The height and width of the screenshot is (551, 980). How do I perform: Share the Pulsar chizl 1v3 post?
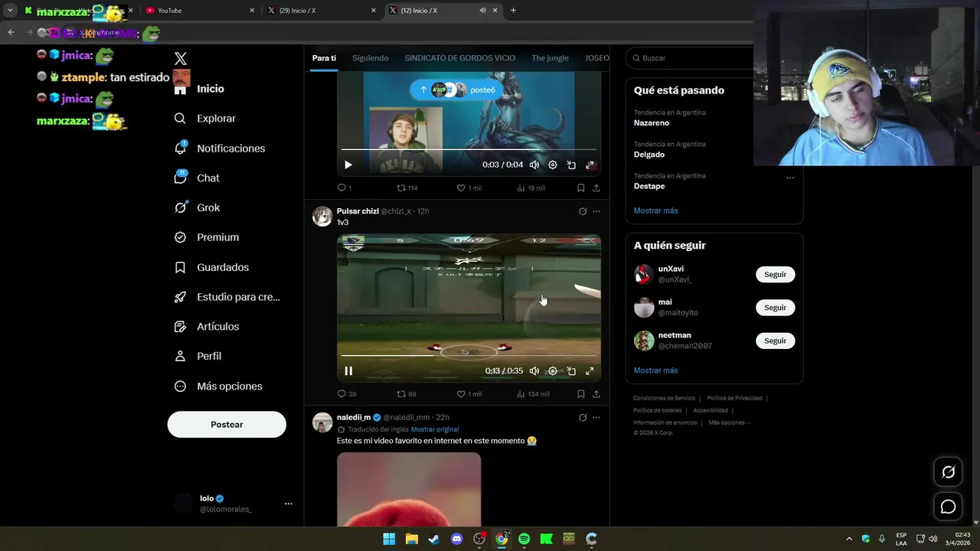tap(596, 394)
